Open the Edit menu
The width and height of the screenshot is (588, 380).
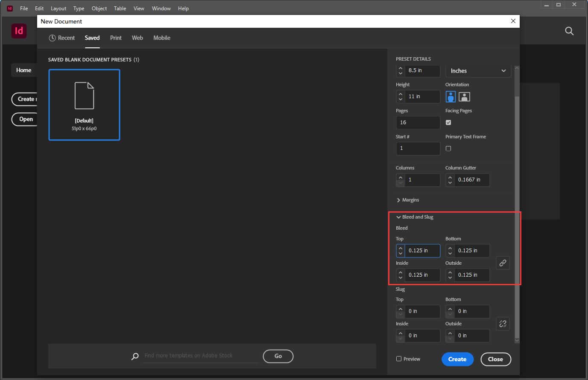(x=39, y=8)
